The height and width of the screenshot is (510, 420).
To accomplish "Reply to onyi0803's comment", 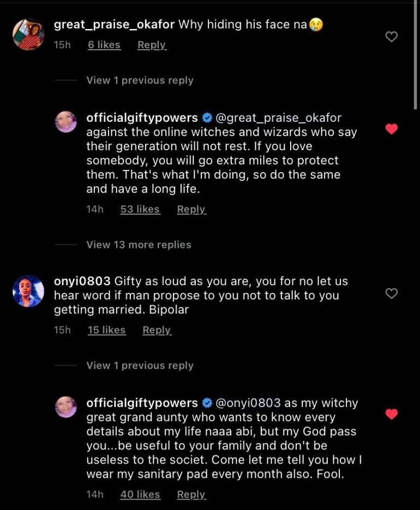I will [157, 330].
